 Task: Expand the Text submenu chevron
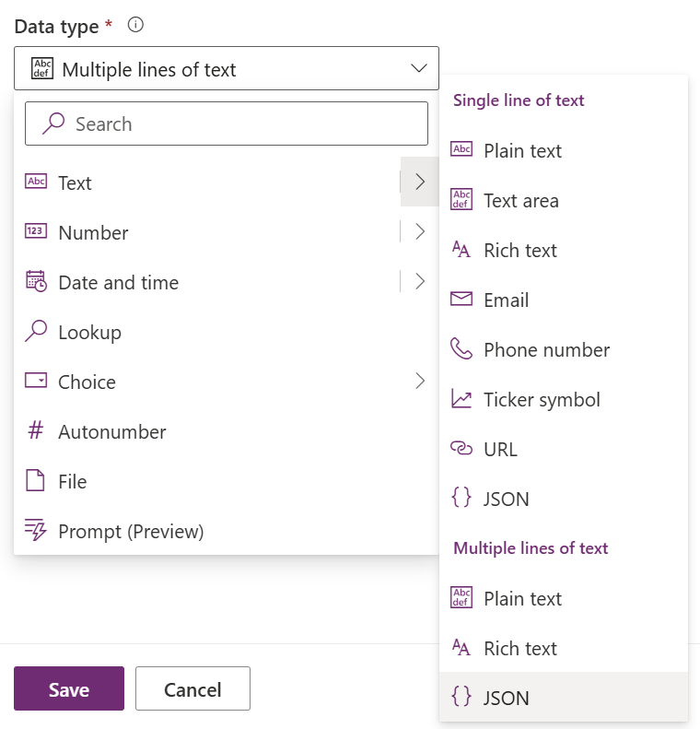point(420,182)
